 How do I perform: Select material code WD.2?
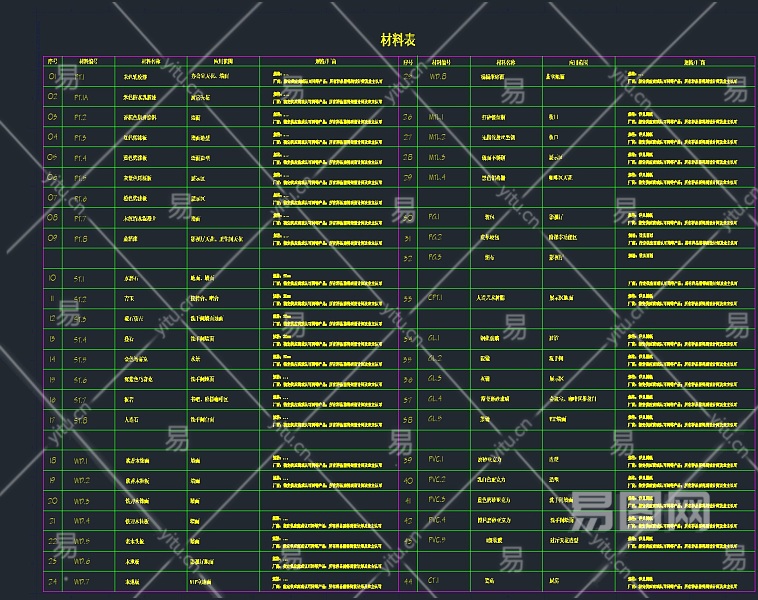(82, 481)
